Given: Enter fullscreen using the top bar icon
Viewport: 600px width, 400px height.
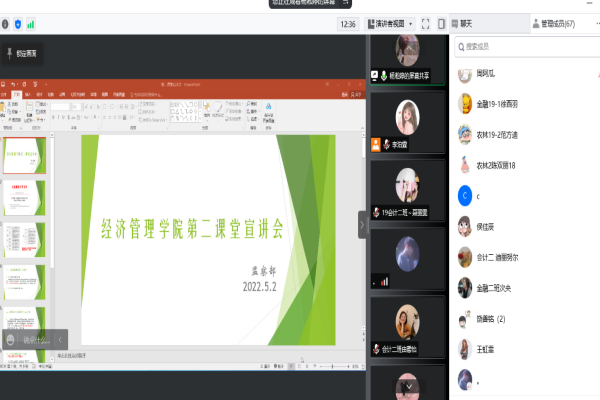Looking at the screenshot, I should click(x=425, y=23).
